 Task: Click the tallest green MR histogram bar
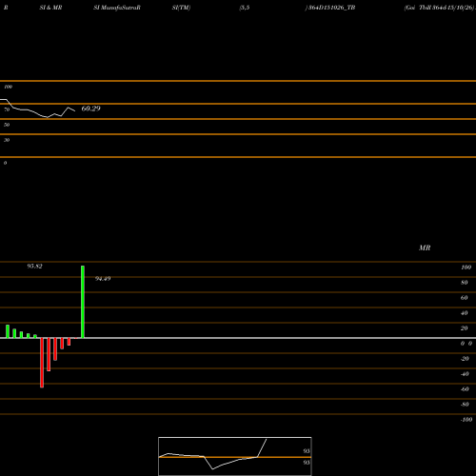[83, 302]
